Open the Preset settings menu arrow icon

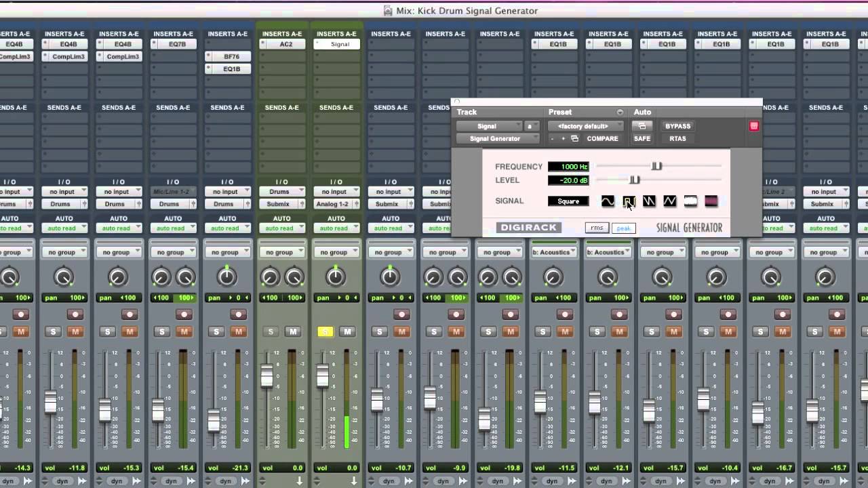(619, 113)
